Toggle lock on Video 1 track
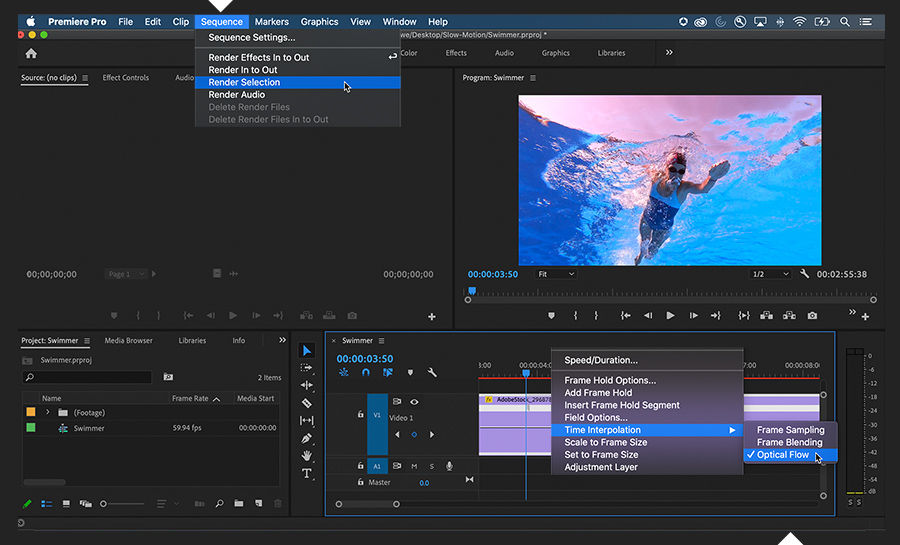This screenshot has height=545, width=900. click(x=360, y=414)
